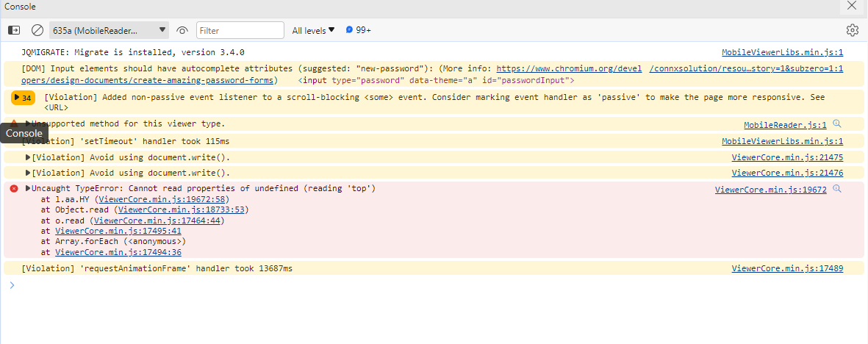Open ViewerCore.min.js:21475 source link
Image resolution: width=868 pixels, height=344 pixels.
tap(787, 157)
